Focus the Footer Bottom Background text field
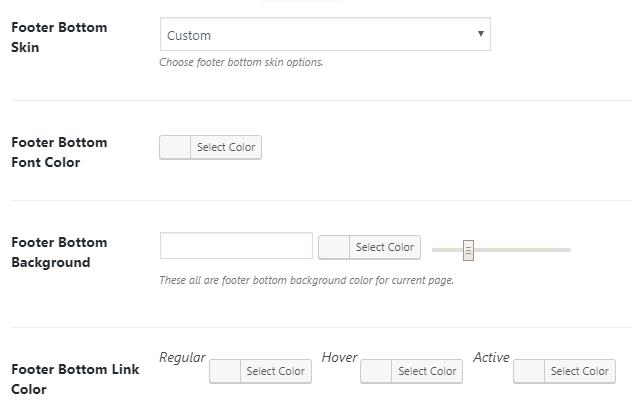 coord(236,246)
